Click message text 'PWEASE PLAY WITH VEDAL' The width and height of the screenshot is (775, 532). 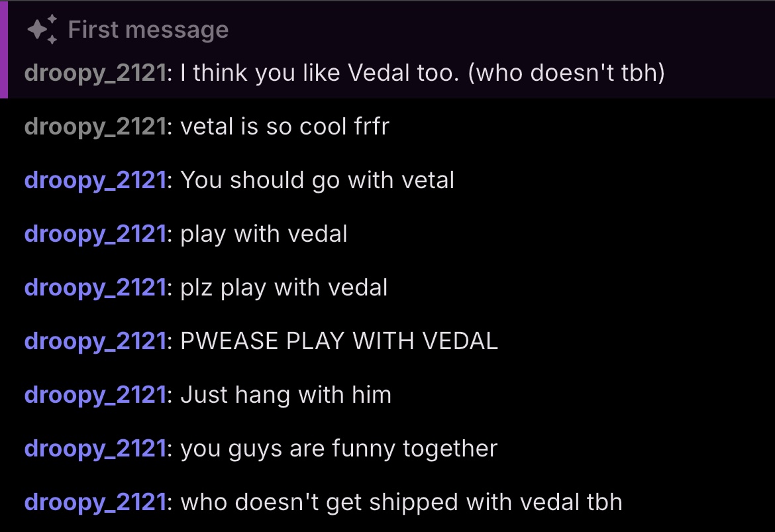pos(339,341)
